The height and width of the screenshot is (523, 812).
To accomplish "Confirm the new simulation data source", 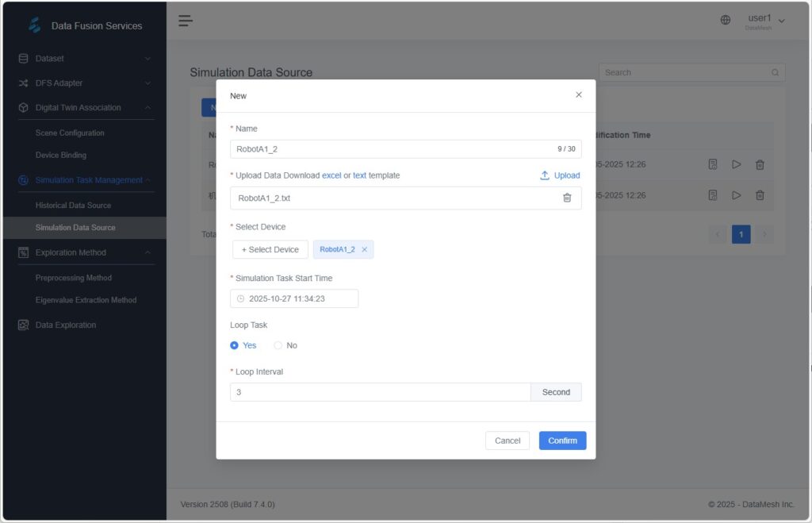I will point(562,440).
